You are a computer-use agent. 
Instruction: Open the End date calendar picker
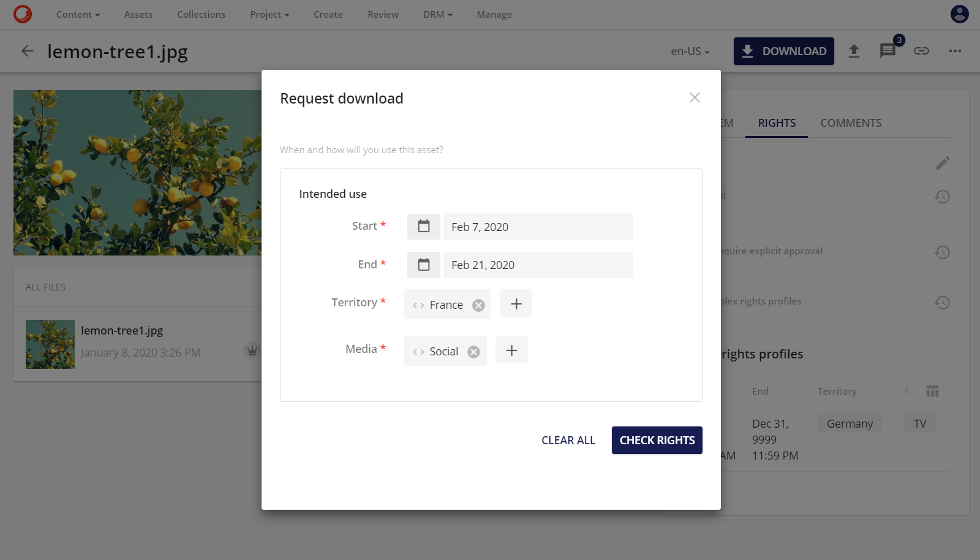(423, 265)
